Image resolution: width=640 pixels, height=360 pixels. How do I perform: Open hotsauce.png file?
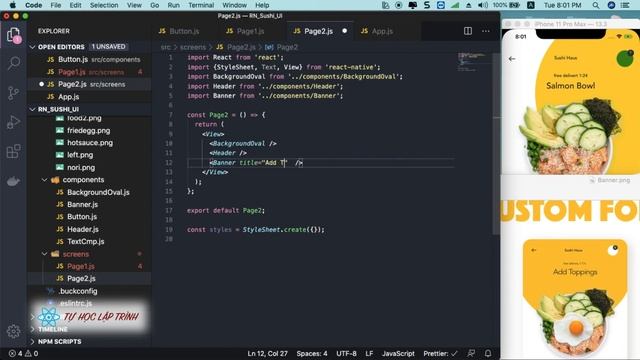[x=90, y=143]
